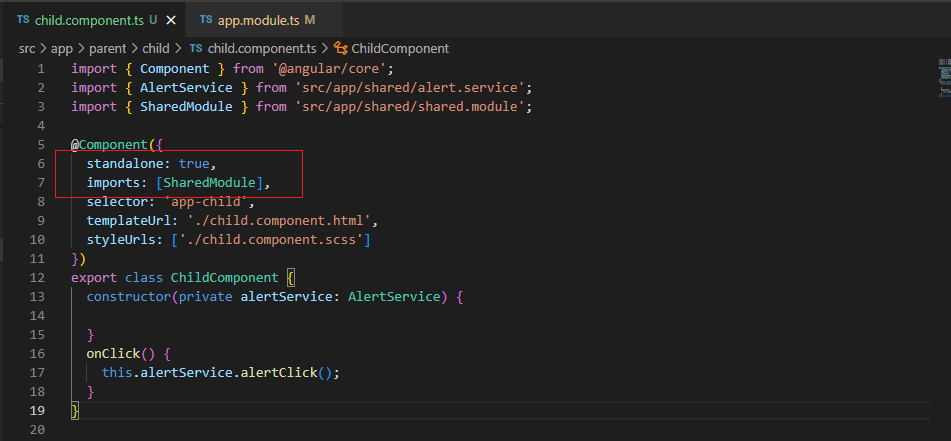Select the child.component.ts editor tab
The image size is (951, 441).
(x=94, y=20)
